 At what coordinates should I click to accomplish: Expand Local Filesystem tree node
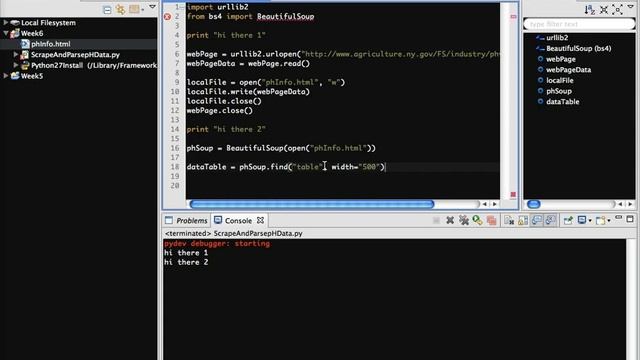point(6,22)
